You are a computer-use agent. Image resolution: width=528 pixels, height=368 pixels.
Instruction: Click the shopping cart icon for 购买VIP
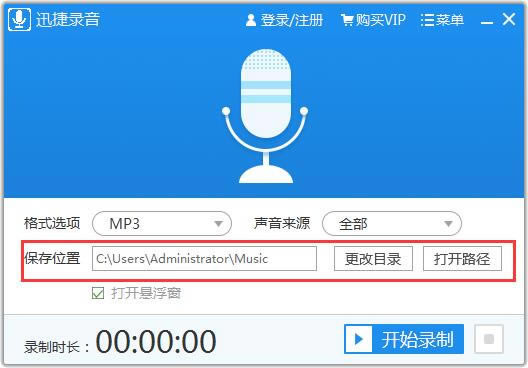[x=347, y=20]
